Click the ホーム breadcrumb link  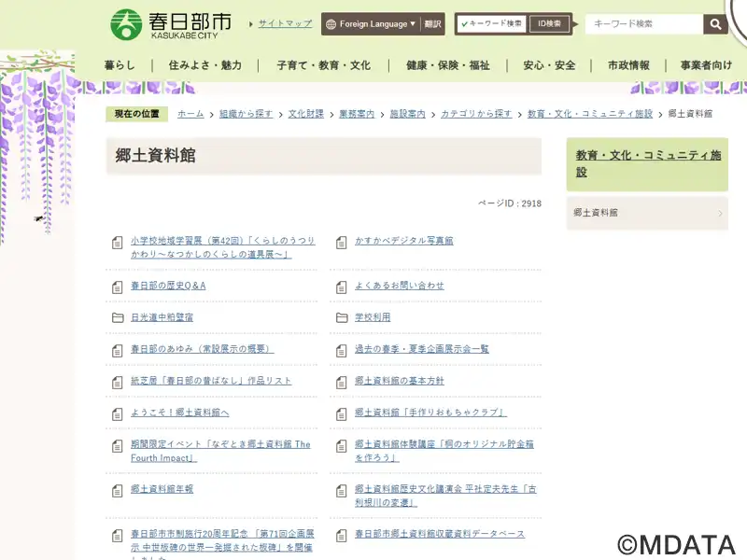pos(190,114)
